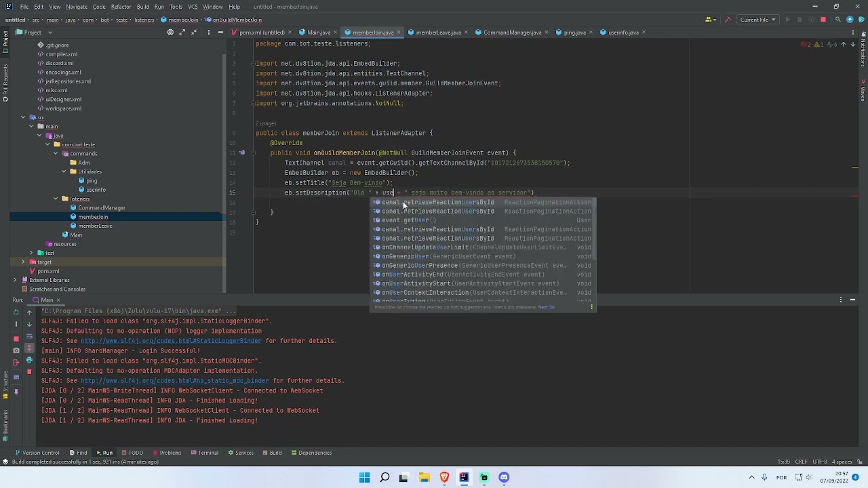Jump to previous highlighted error arrow
This screenshot has width=868, height=488.
pos(843,45)
